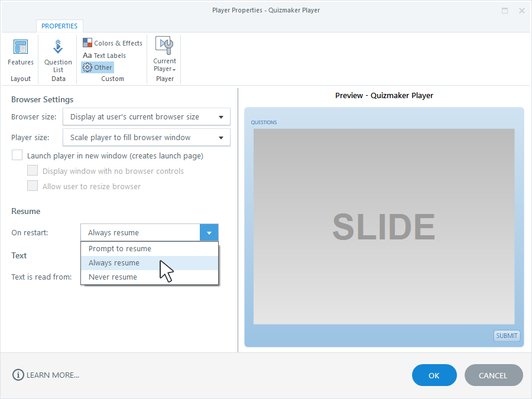Toggle Display window with no browser controls
This screenshot has height=399, width=532.
(x=33, y=171)
